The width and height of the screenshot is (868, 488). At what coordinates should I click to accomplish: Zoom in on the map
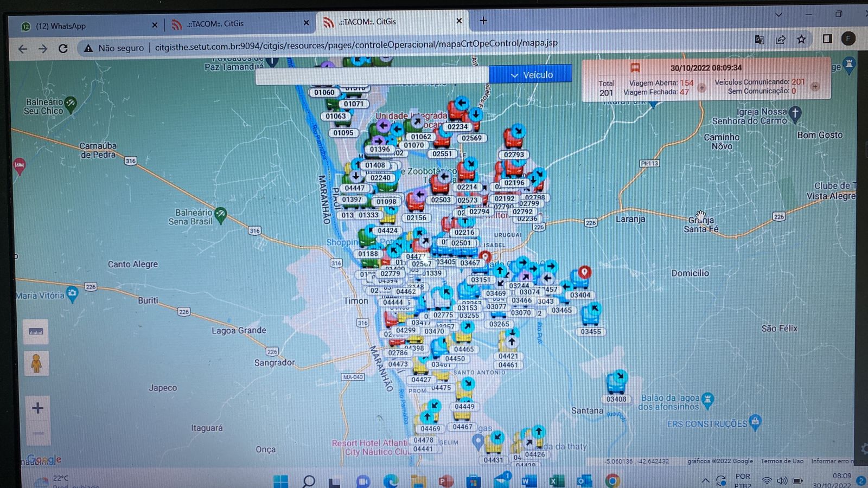37,408
